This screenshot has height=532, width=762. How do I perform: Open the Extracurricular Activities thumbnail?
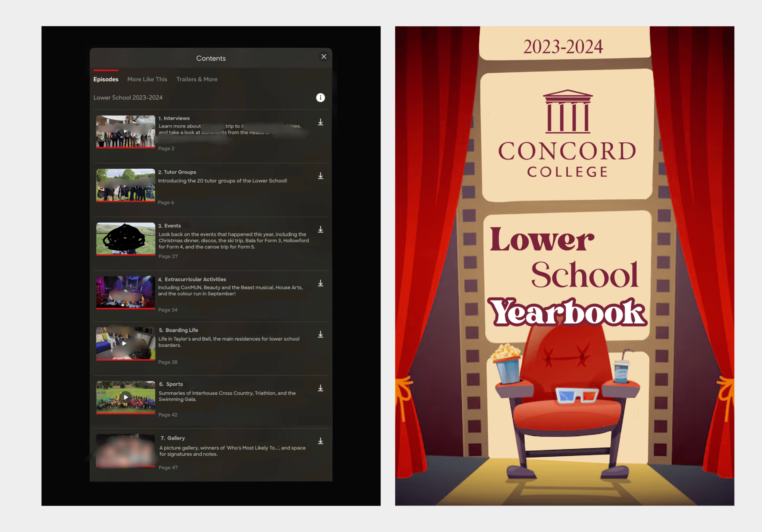(125, 292)
